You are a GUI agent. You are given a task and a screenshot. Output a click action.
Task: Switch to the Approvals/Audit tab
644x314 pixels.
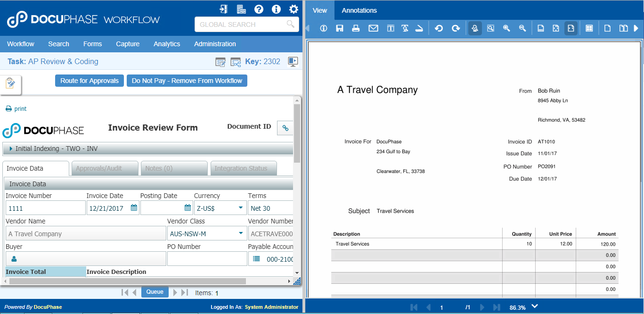pyautogui.click(x=105, y=168)
